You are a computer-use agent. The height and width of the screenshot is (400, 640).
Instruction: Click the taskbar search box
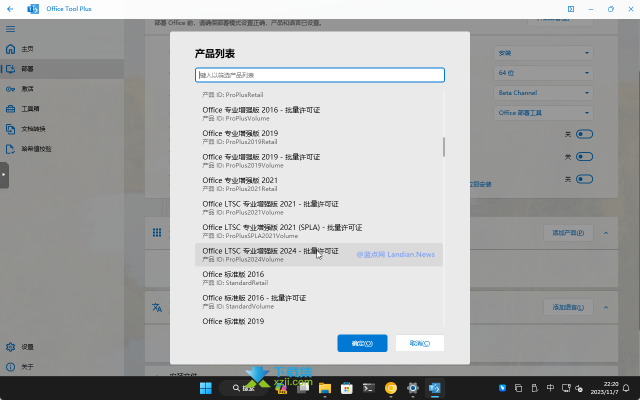tap(244, 388)
